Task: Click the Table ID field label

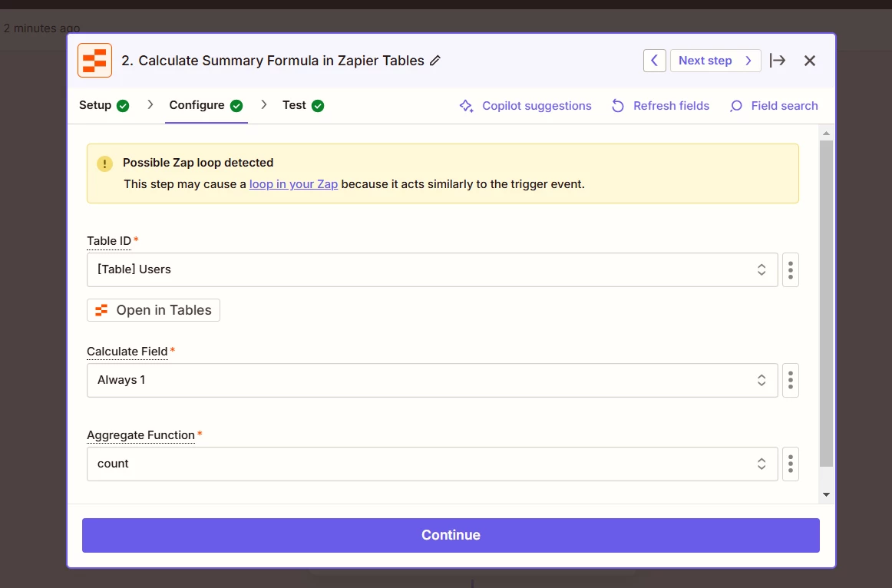Action: [x=109, y=241]
